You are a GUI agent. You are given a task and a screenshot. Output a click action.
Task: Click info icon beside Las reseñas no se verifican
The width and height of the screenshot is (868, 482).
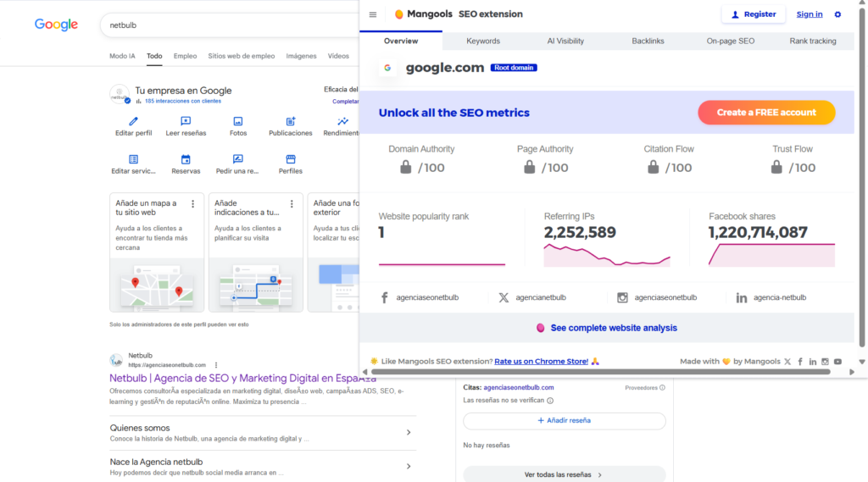549,401
